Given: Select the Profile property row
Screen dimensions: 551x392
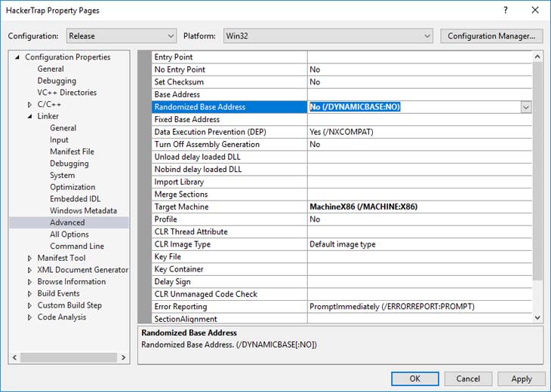Looking at the screenshot, I should 342,219.
